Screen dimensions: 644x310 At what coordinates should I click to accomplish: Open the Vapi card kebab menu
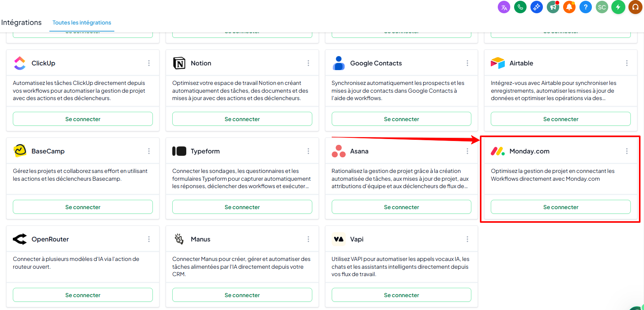click(467, 239)
